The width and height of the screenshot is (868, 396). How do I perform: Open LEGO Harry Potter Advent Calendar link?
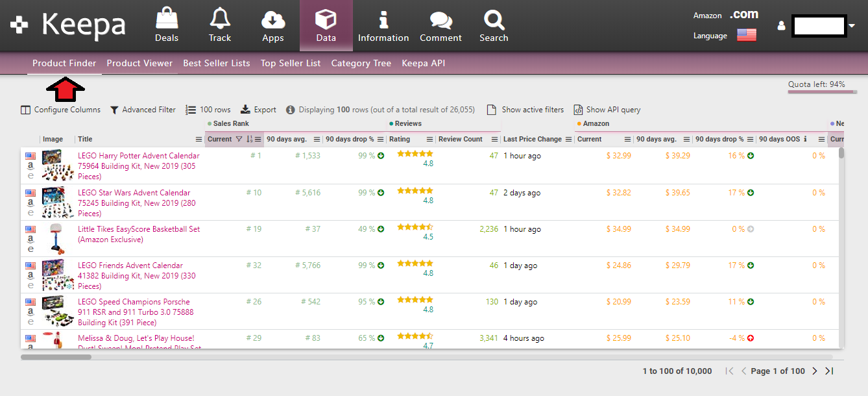139,166
